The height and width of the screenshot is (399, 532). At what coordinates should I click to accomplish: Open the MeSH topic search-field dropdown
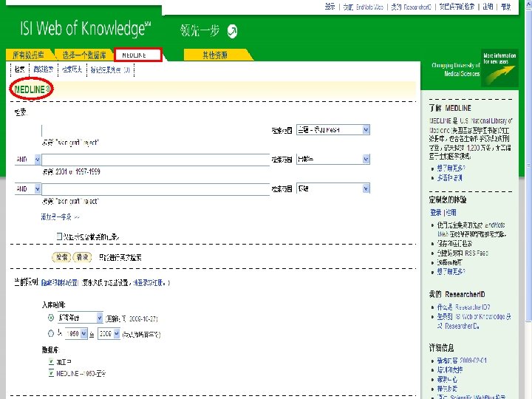(333, 129)
